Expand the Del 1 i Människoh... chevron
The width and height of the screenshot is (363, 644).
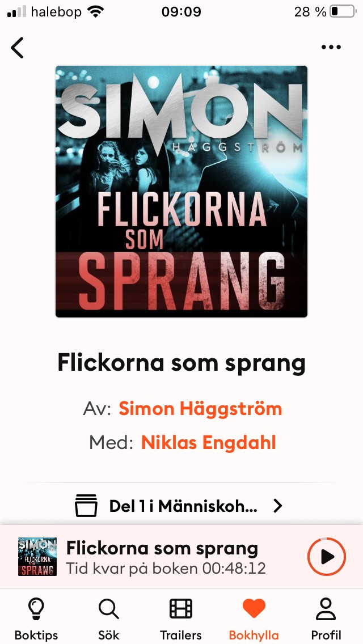point(278,506)
